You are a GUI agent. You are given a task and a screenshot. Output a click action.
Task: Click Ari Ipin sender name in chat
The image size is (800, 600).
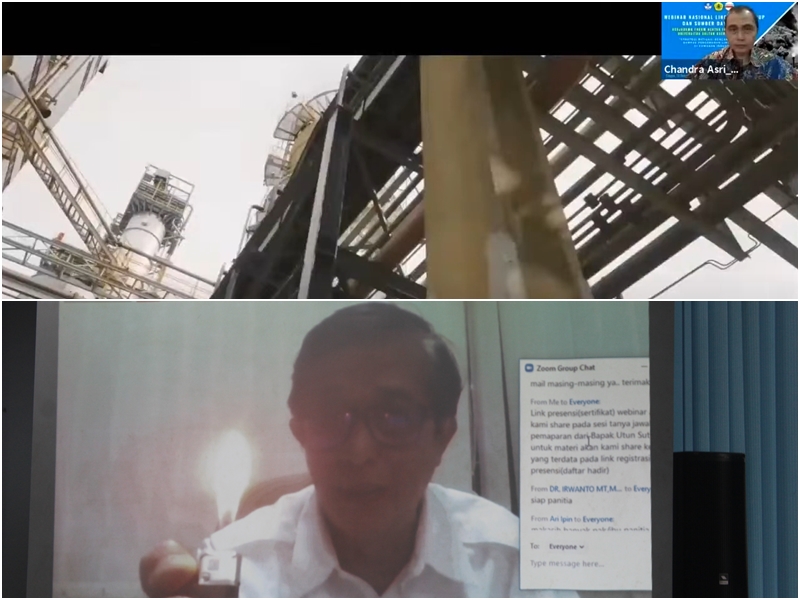(561, 519)
